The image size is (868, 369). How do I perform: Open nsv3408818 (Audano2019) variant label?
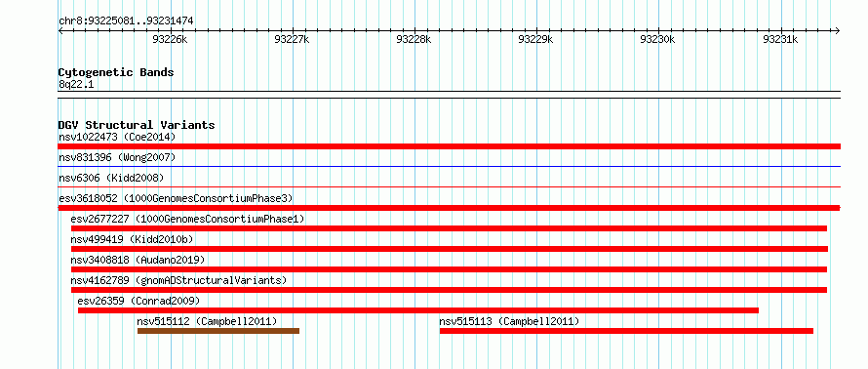click(138, 260)
